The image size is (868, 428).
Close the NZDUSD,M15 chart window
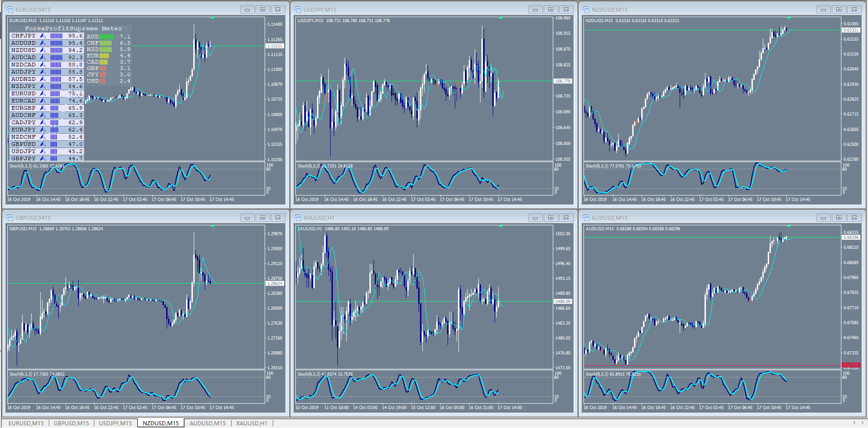click(x=854, y=9)
